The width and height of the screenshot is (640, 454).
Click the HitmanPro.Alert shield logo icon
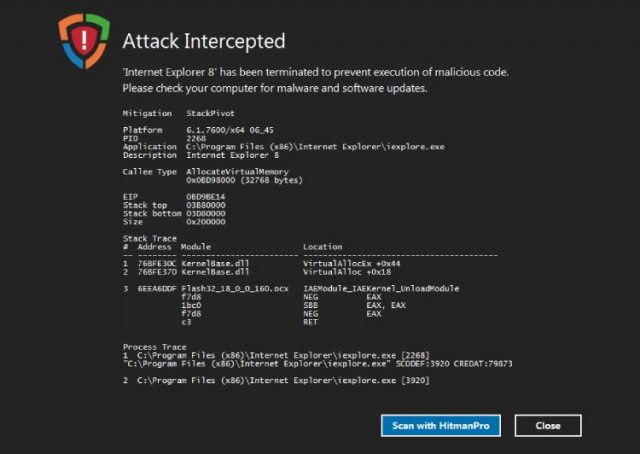[84, 41]
